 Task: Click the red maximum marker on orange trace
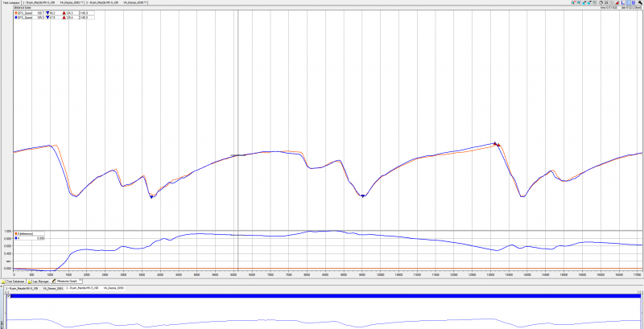point(498,145)
